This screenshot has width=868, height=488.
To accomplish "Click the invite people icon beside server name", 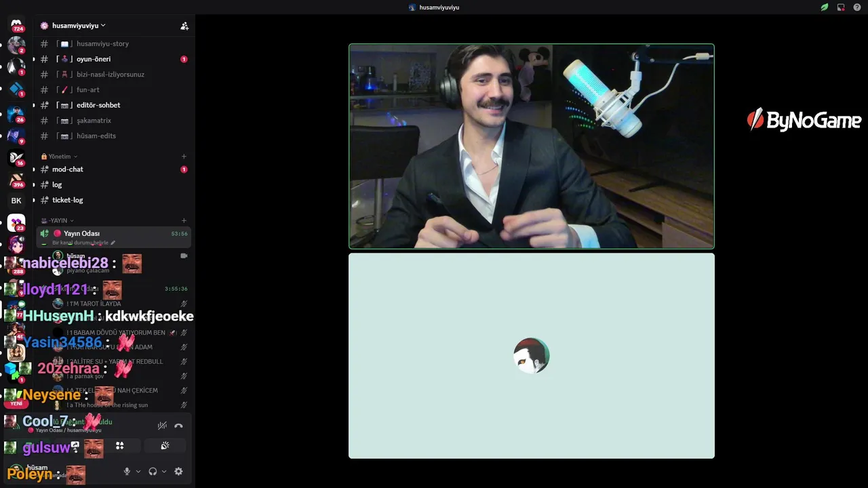I will [x=184, y=26].
